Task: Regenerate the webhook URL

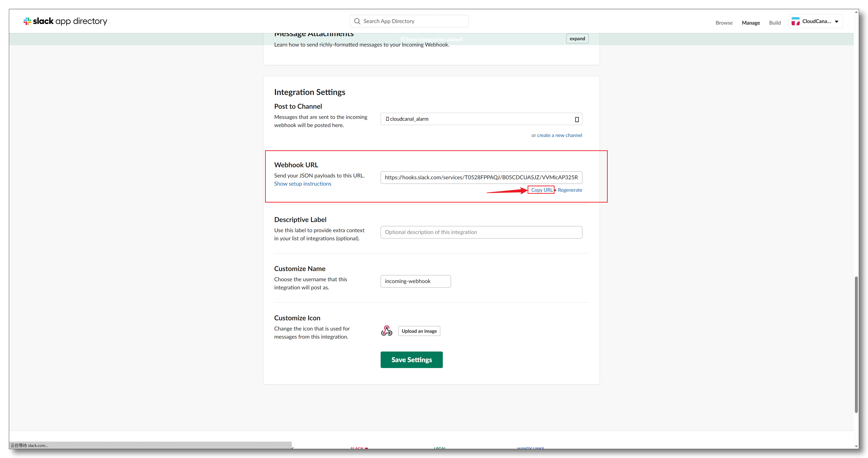Action: [x=570, y=190]
